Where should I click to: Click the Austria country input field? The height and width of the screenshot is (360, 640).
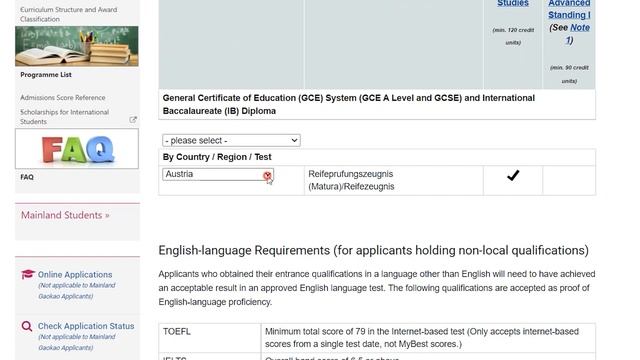coord(218,174)
